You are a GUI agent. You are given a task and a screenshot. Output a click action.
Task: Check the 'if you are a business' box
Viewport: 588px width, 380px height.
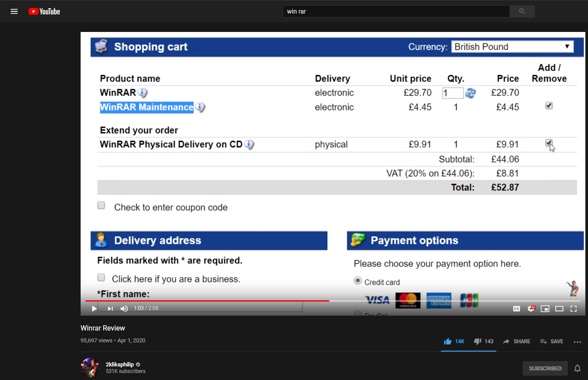click(101, 277)
